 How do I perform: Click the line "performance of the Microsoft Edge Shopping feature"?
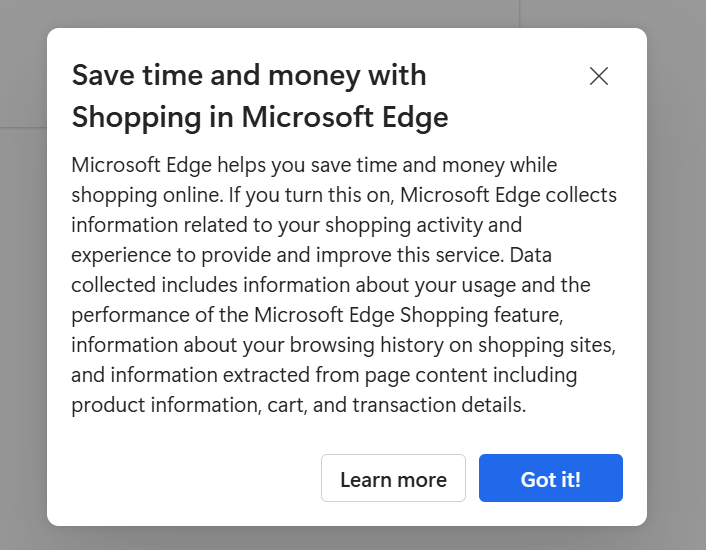point(317,315)
